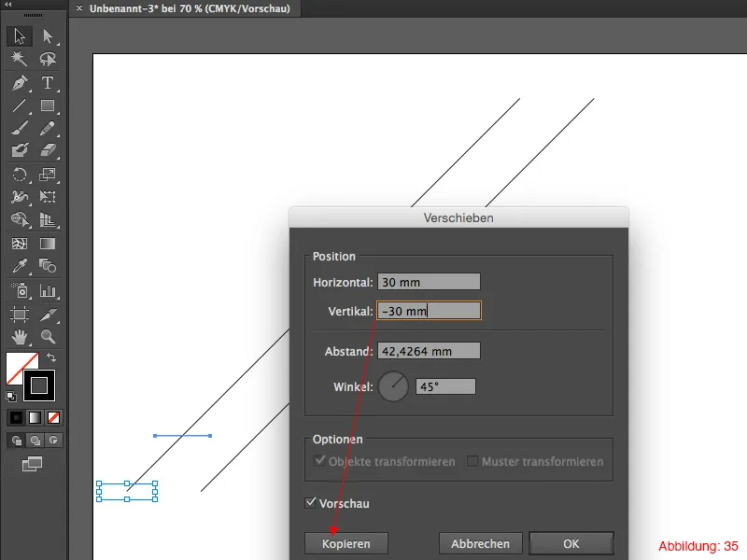This screenshot has height=560, width=747.
Task: Select the Slice tool
Action: 48,315
